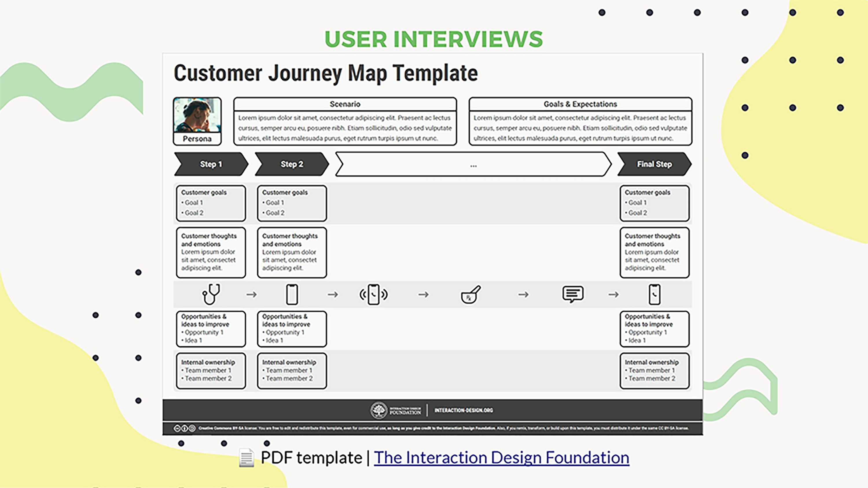Click the Persona photo thumbnail
Image resolution: width=868 pixels, height=488 pixels.
tap(197, 115)
